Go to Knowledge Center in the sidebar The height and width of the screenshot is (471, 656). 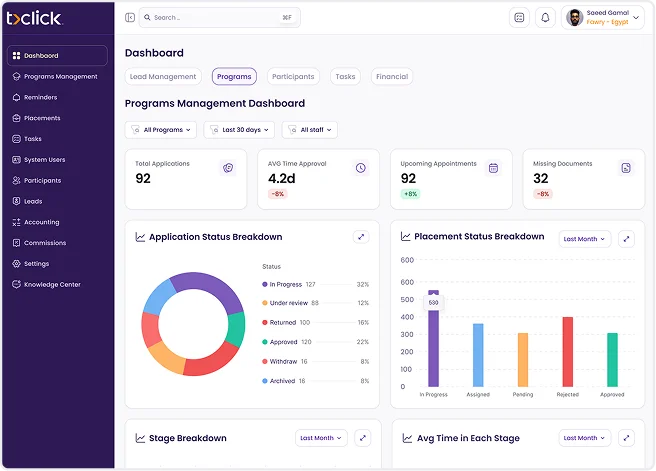point(52,285)
